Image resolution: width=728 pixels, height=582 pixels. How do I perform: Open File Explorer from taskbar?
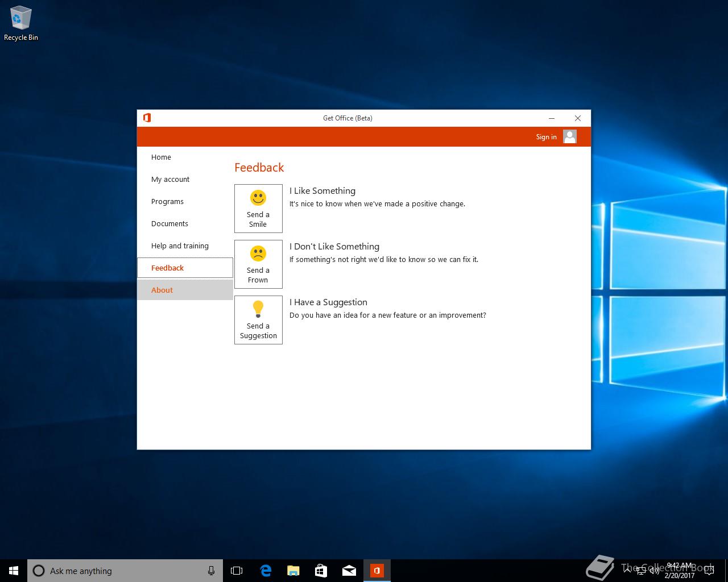tap(293, 571)
